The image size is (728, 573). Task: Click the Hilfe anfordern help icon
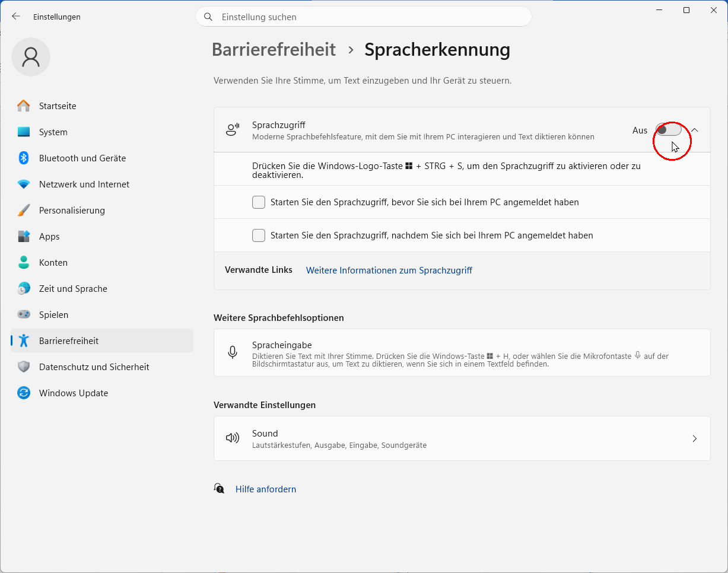pyautogui.click(x=220, y=489)
